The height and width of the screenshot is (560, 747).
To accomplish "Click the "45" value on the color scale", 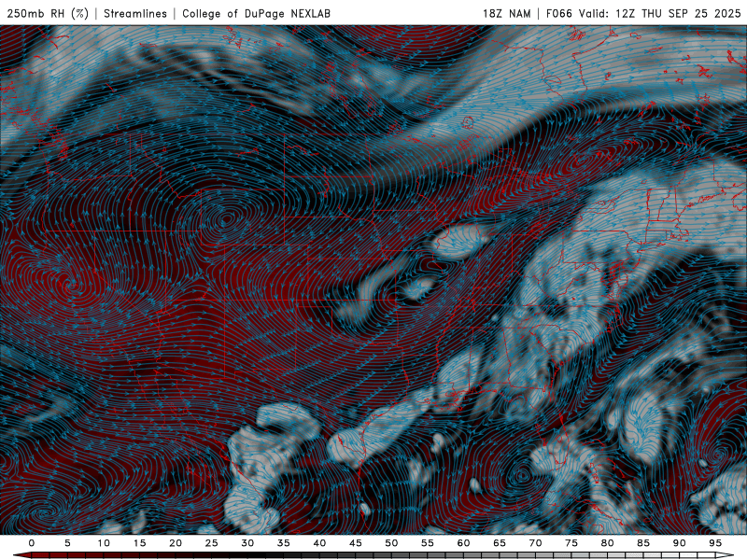I will point(356,543).
